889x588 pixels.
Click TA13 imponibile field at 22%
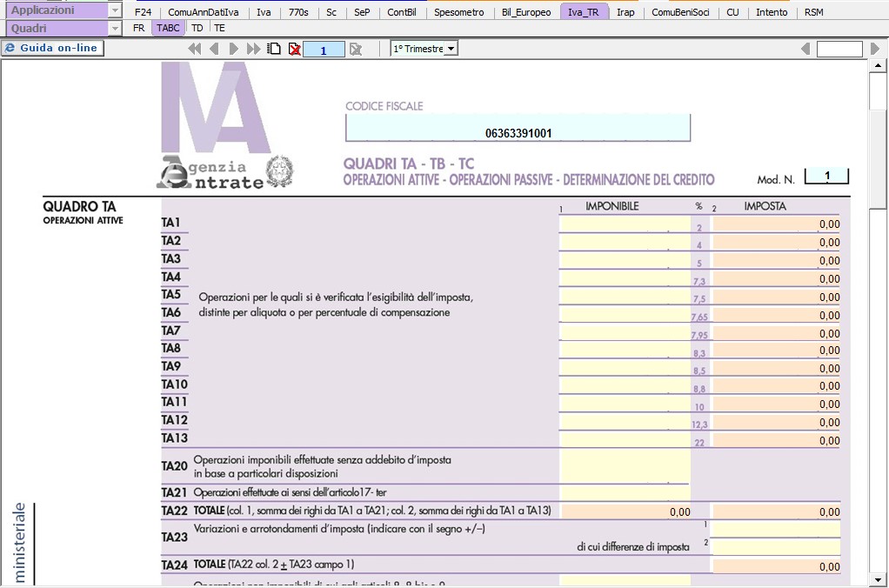click(625, 440)
